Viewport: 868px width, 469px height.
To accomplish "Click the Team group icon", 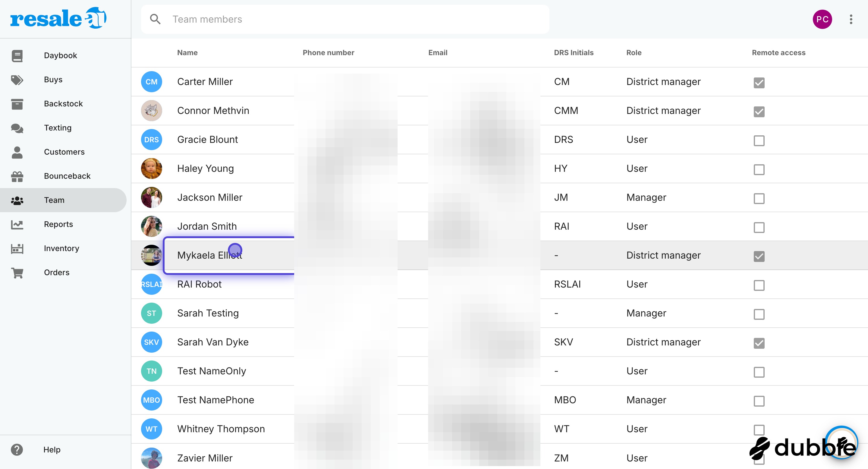I will (17, 200).
